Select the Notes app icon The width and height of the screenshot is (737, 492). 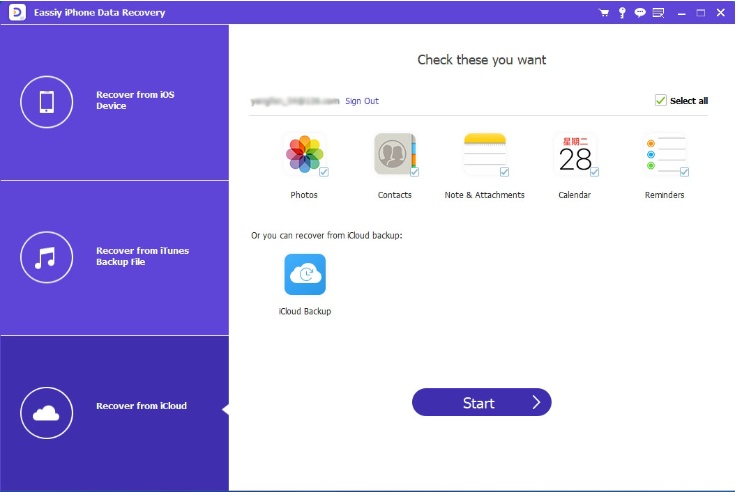click(x=485, y=154)
